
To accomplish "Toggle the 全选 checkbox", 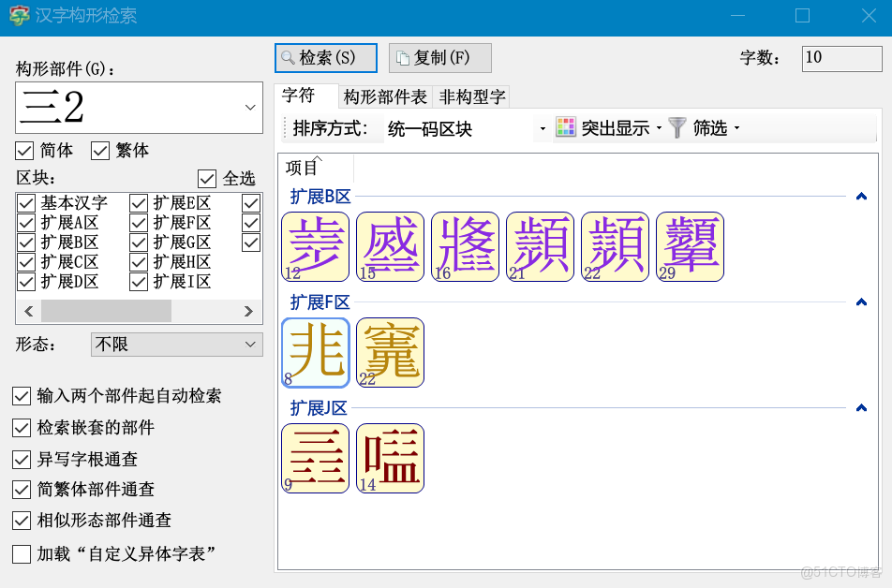I will [x=206, y=179].
